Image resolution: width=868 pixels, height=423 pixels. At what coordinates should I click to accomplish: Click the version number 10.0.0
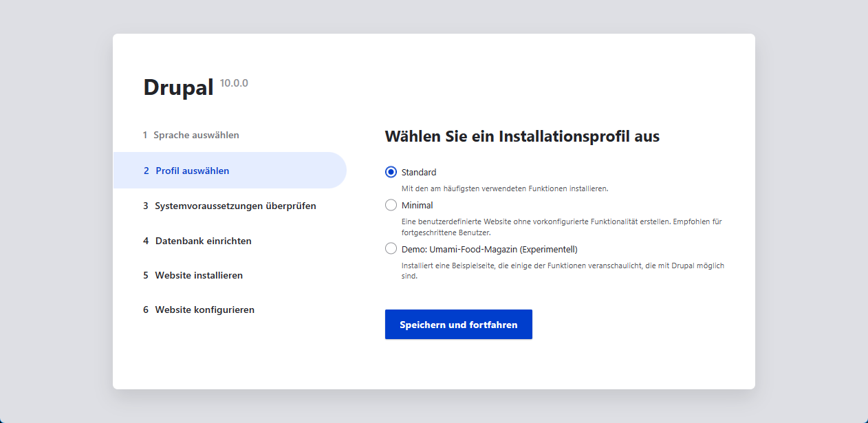(234, 83)
